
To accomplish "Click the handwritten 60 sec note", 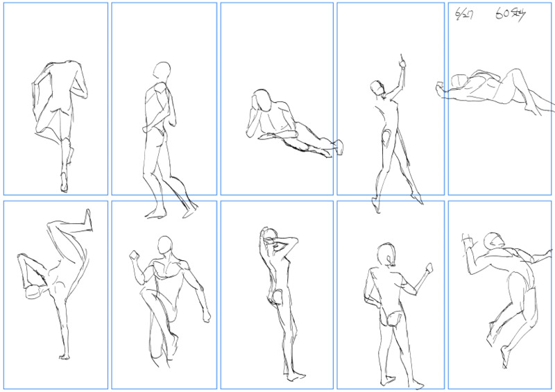I will 510,14.
